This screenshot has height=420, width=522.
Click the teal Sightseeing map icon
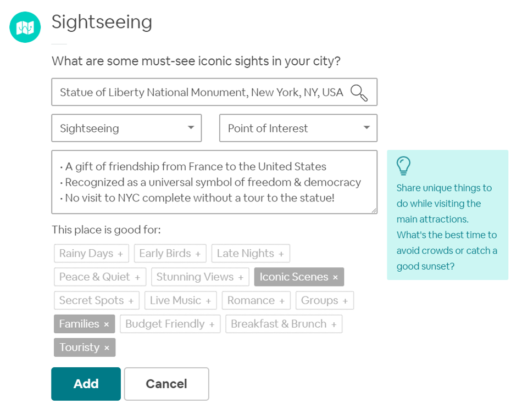click(25, 27)
